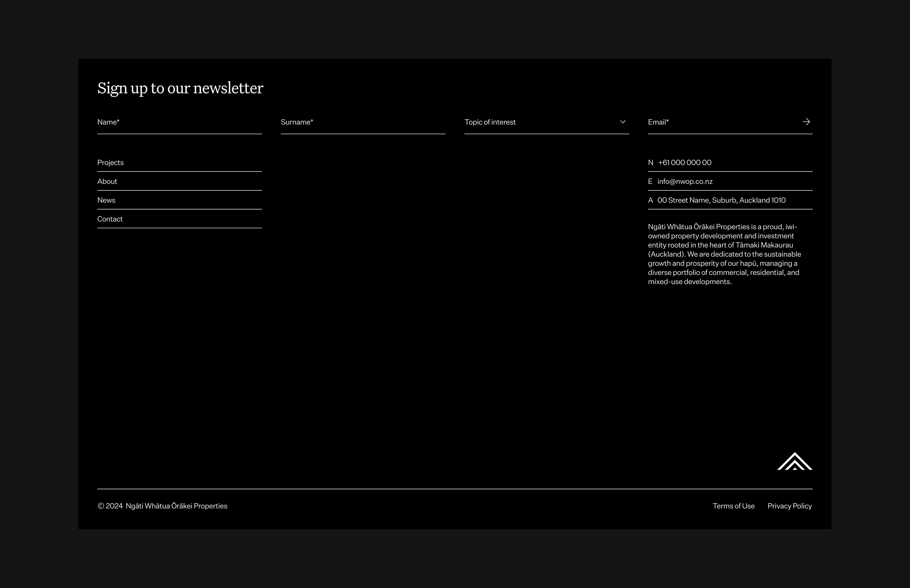Click the phone number +61 000 000 00

684,163
